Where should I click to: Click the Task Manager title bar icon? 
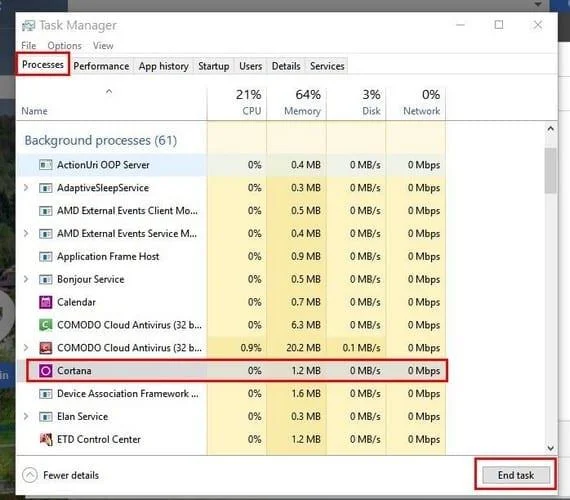[28, 25]
